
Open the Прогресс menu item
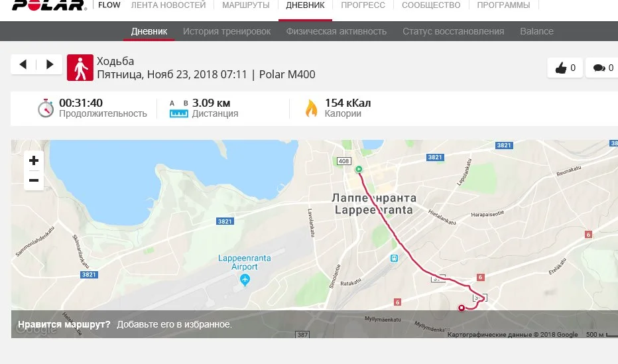click(363, 5)
